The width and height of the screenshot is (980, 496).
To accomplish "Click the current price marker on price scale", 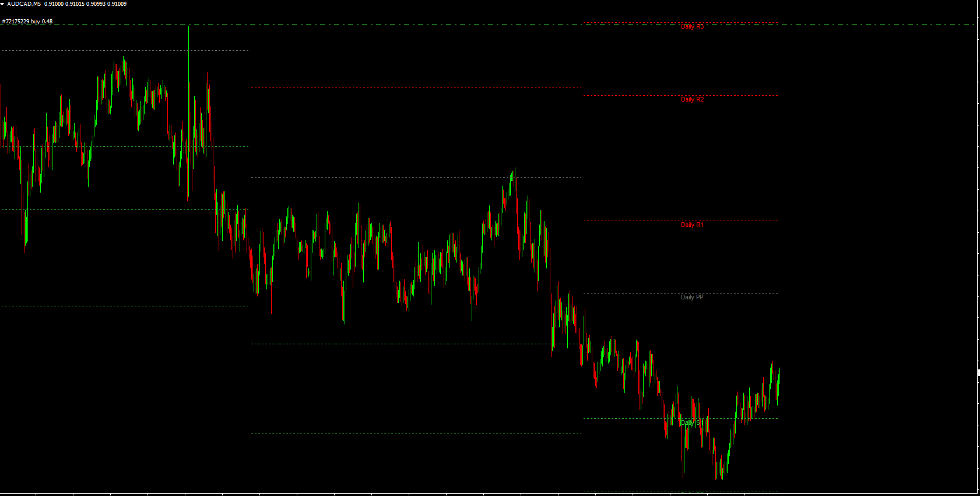I will click(x=978, y=372).
